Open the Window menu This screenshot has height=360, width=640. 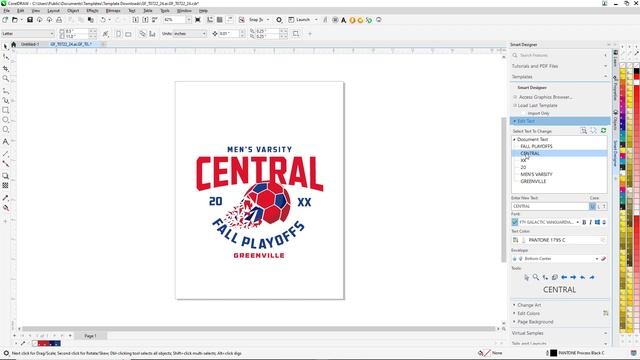coord(184,11)
